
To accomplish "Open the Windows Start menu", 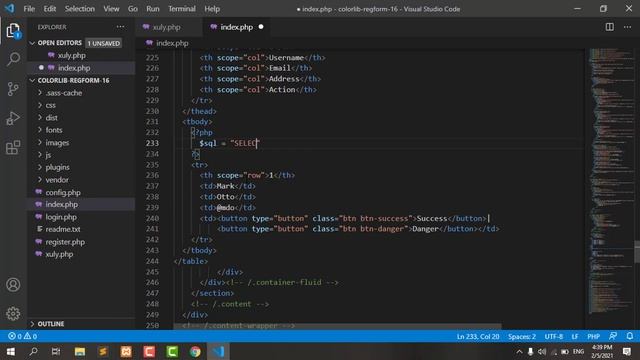I will click(x=11, y=351).
